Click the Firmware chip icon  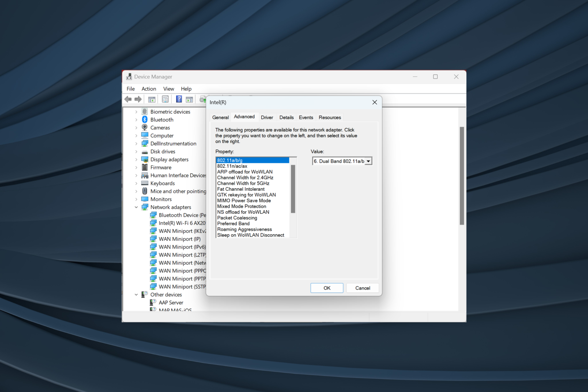[145, 167]
